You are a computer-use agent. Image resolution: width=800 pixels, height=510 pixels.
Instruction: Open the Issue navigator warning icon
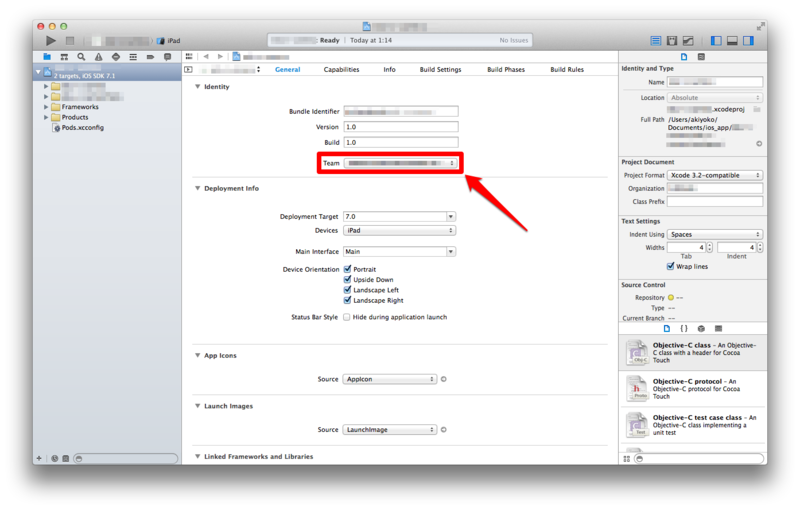point(98,57)
